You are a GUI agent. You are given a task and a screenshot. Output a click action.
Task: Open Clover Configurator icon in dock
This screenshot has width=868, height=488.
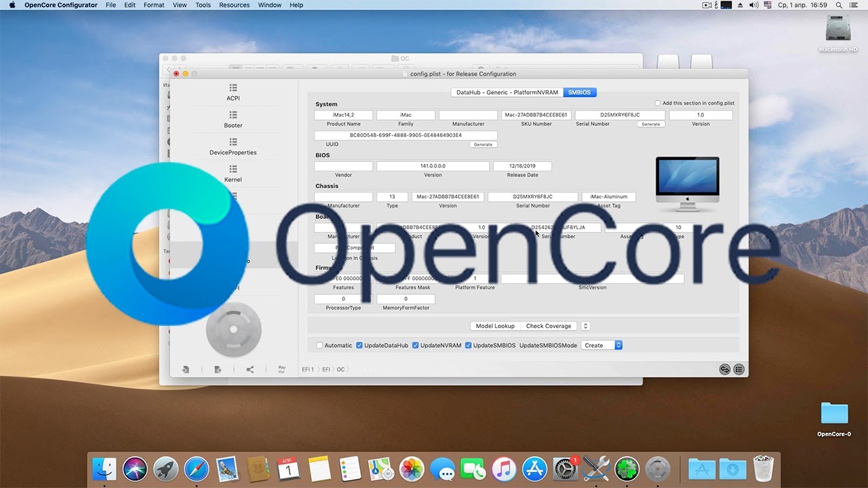click(x=627, y=468)
